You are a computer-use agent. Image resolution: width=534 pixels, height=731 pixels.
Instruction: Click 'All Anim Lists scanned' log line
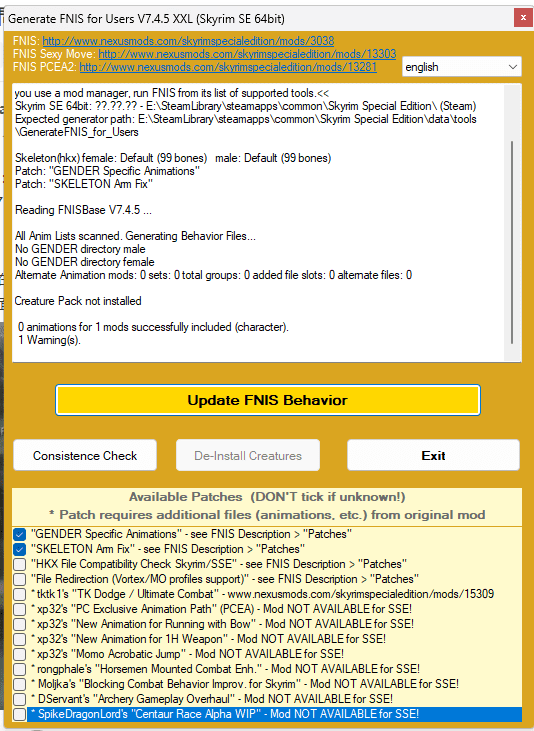(135, 236)
